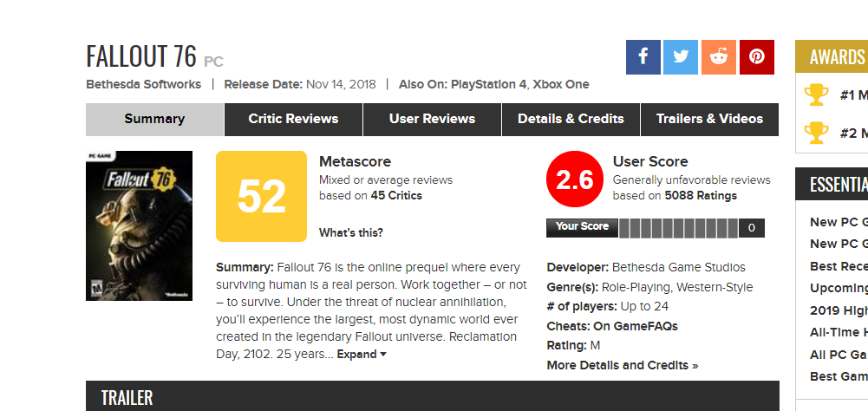Share the page on Facebook

643,57
